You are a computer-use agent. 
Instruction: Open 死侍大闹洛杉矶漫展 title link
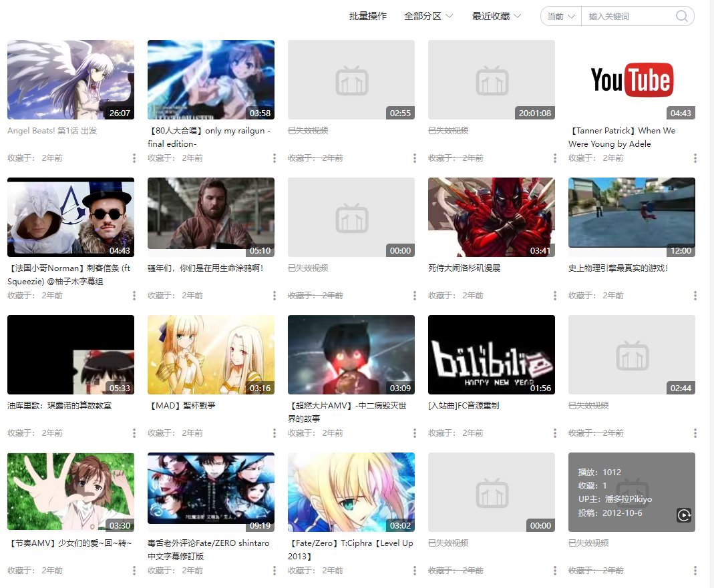point(464,268)
